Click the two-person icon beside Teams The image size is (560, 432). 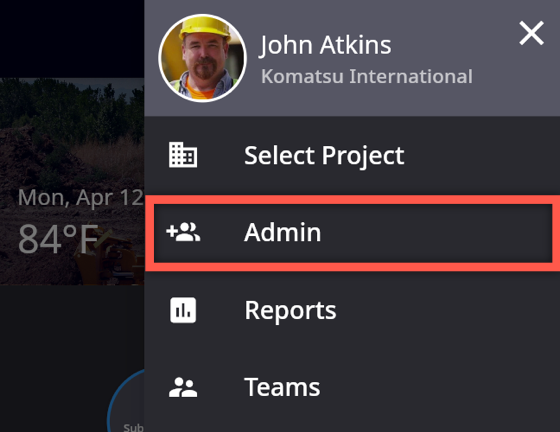pyautogui.click(x=183, y=388)
